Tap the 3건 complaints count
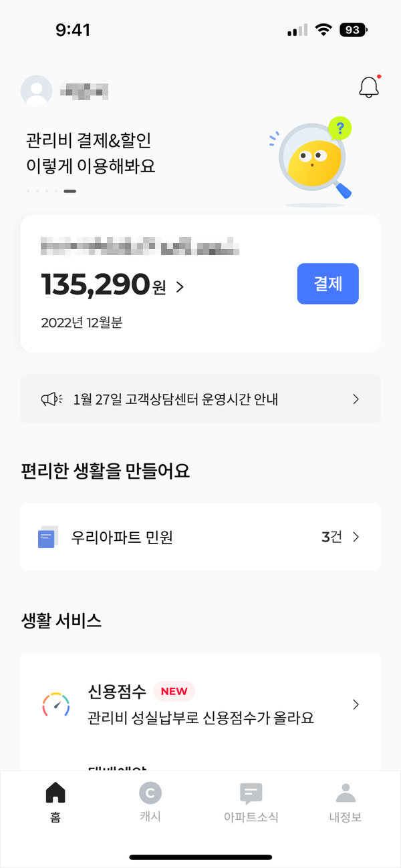The width and height of the screenshot is (401, 868). 331,537
